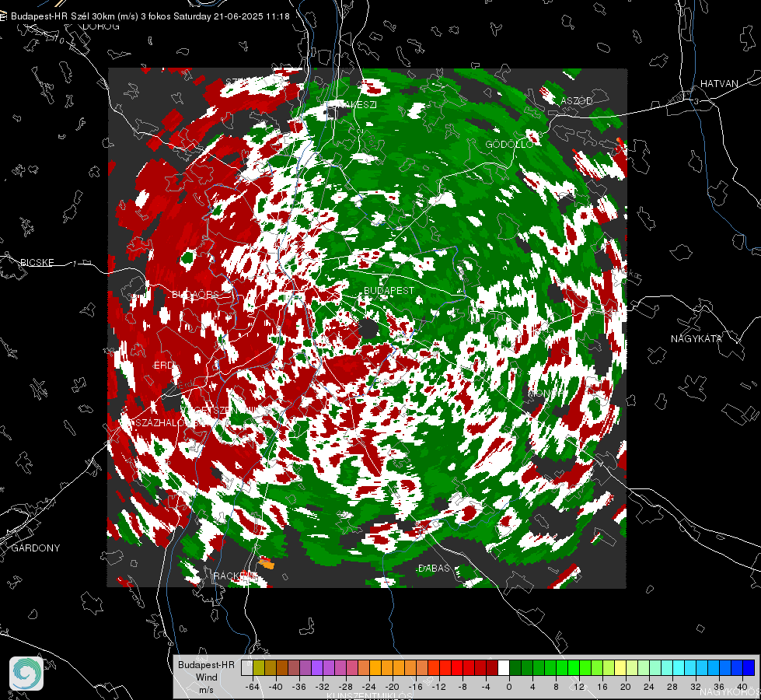This screenshot has height=700, width=761.
Task: Click the HATVAN town label
Action: (x=719, y=84)
